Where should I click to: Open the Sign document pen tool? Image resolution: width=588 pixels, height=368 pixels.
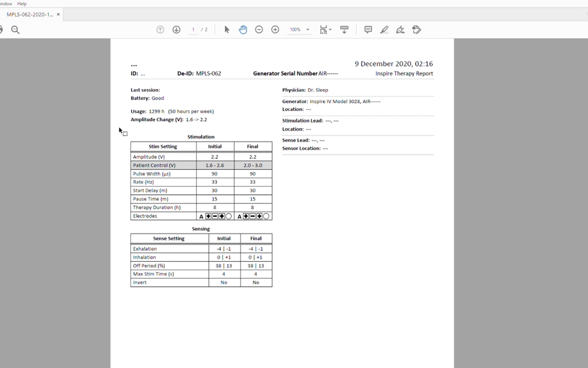(400, 30)
